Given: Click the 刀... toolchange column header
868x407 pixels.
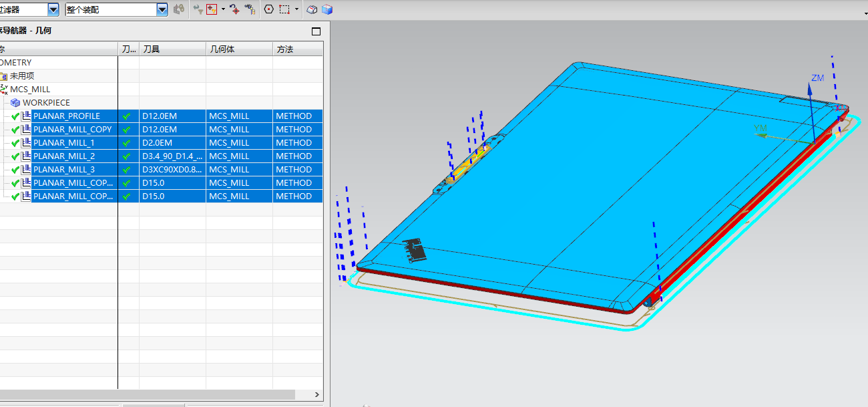Looking at the screenshot, I should [128, 49].
